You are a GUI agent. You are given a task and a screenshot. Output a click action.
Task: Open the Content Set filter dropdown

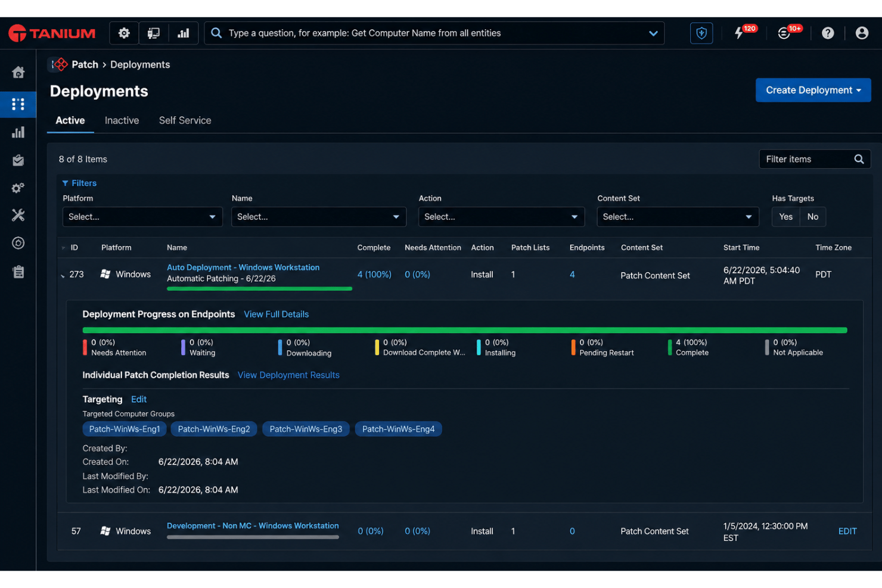click(x=678, y=217)
